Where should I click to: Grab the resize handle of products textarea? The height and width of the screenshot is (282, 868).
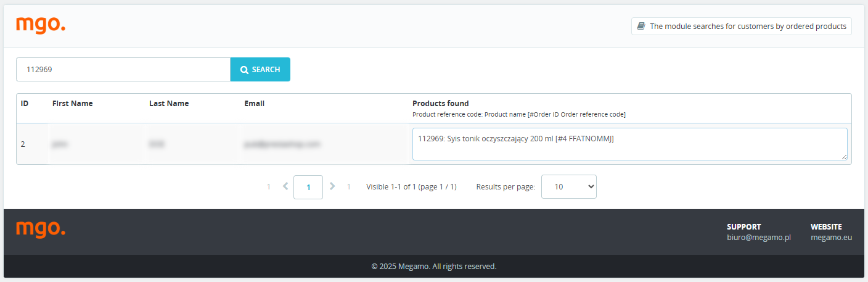(843, 157)
